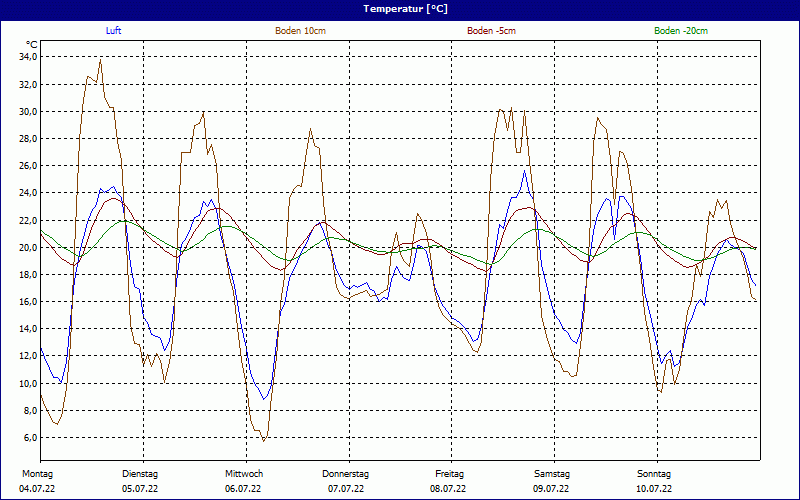Click the Mittwoch day label
Image resolution: width=800 pixels, height=500 pixels.
pyautogui.click(x=244, y=473)
